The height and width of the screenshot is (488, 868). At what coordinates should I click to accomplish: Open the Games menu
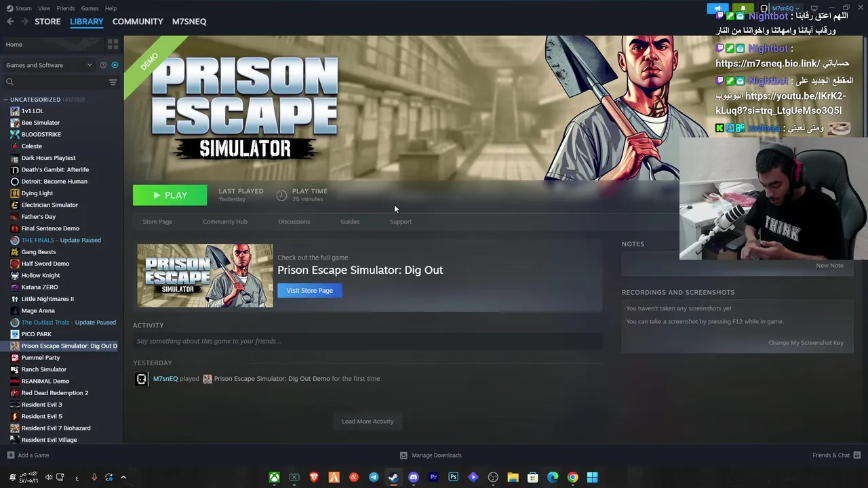90,8
